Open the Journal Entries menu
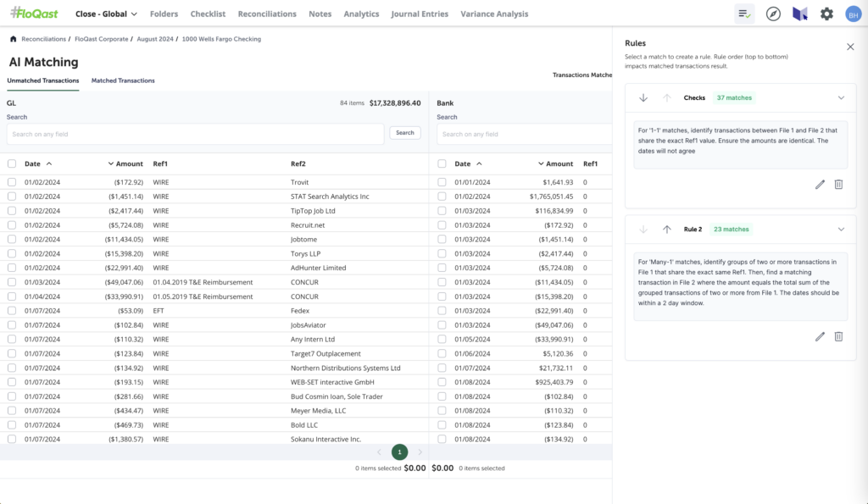This screenshot has width=868, height=504. click(x=420, y=14)
